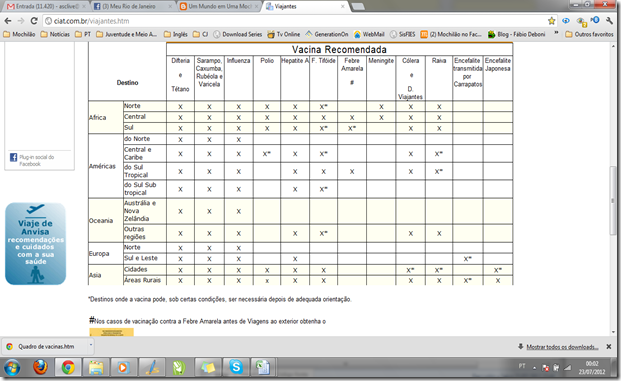Image resolution: width=621 pixels, height=381 pixels.
Task: Open the eye extension icon
Action: click(x=566, y=21)
